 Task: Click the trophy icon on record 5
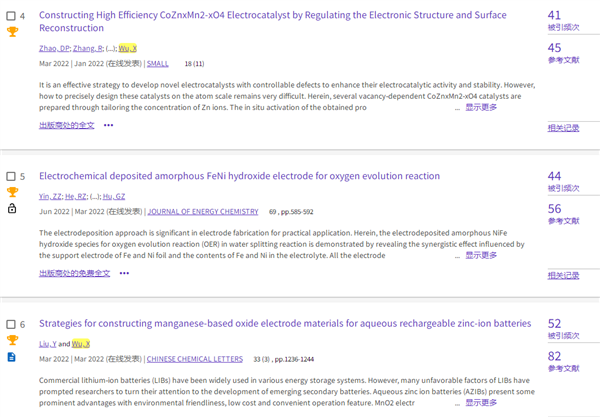click(x=12, y=192)
